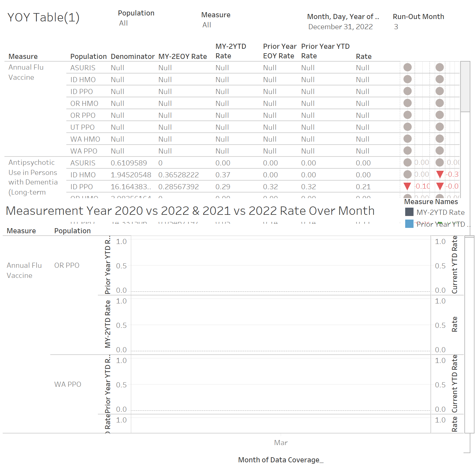Click the red triangle showing -0.10 for ID PPO

[407, 187]
